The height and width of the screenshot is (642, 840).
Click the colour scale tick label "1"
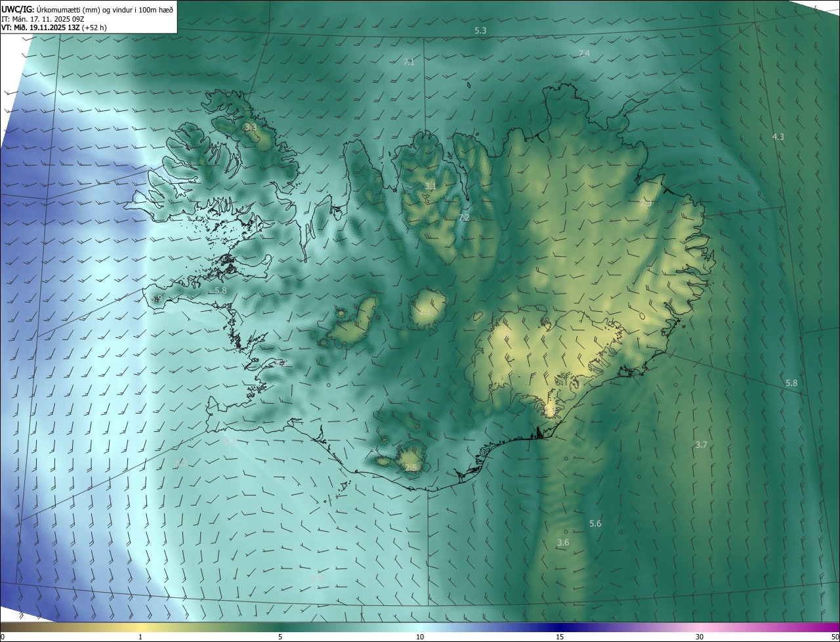[x=140, y=637]
